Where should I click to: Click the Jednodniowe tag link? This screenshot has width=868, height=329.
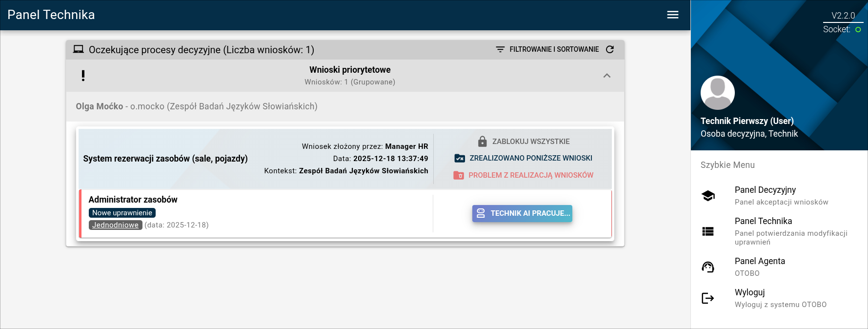(115, 225)
